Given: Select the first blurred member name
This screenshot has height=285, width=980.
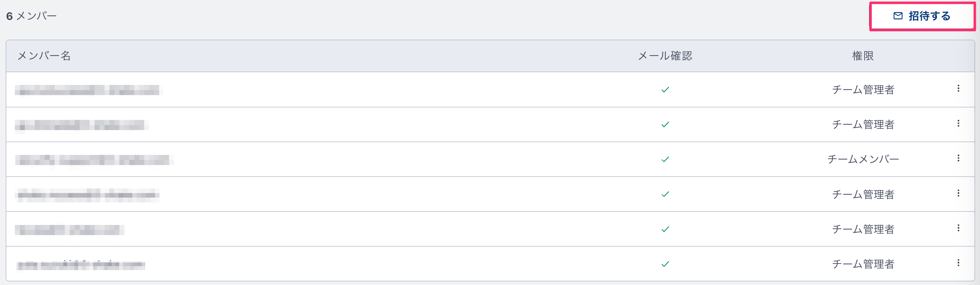Looking at the screenshot, I should point(88,90).
